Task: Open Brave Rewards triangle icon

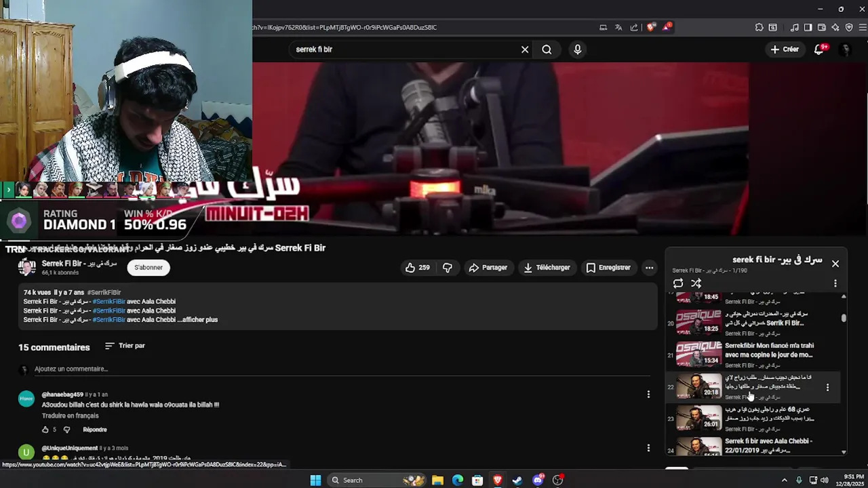Action: pyautogui.click(x=667, y=27)
